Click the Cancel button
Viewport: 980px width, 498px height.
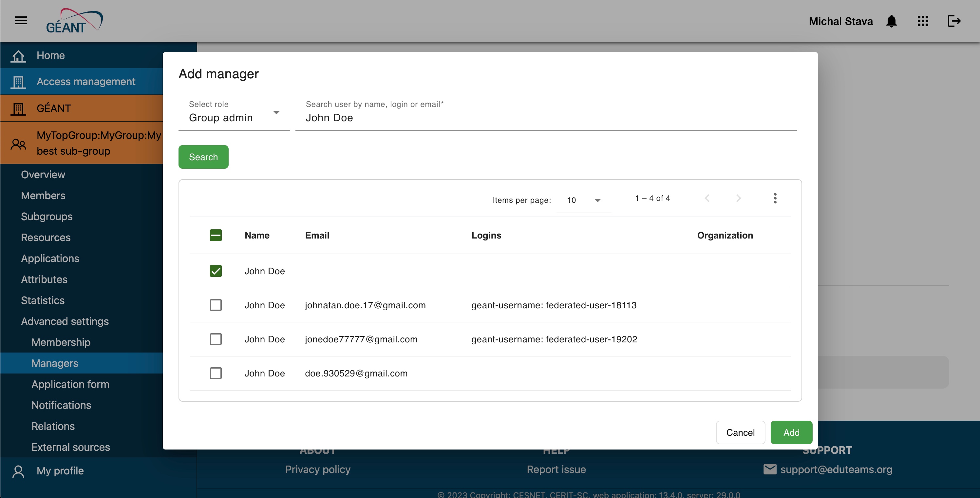click(x=740, y=432)
